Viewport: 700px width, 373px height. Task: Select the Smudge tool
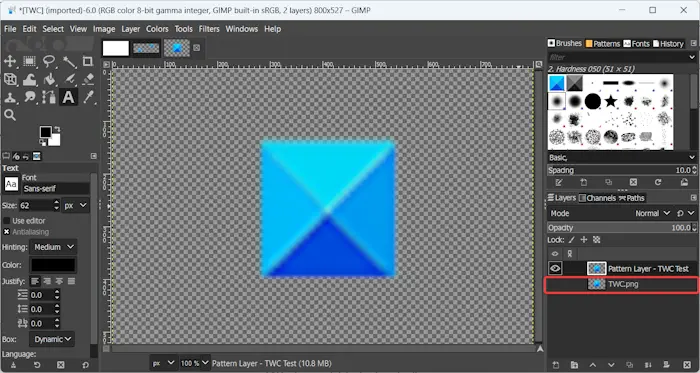tap(29, 97)
